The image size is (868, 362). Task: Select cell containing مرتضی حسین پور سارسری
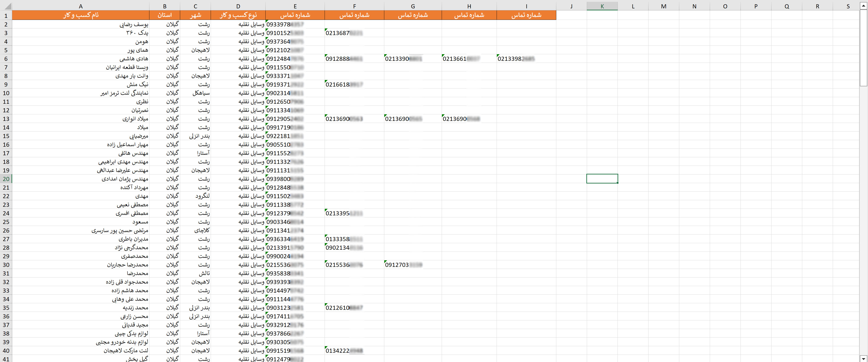click(80, 230)
